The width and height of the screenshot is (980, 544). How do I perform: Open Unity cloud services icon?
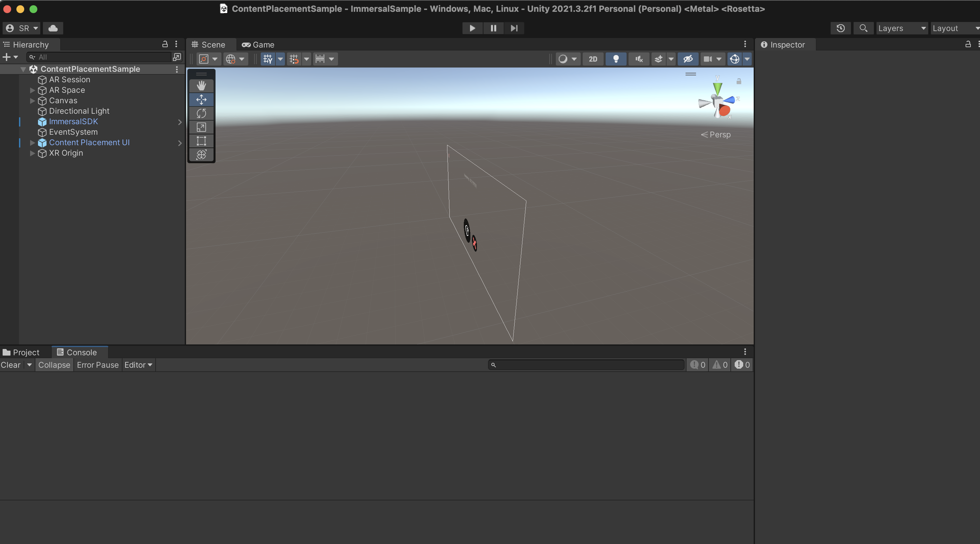pos(53,28)
